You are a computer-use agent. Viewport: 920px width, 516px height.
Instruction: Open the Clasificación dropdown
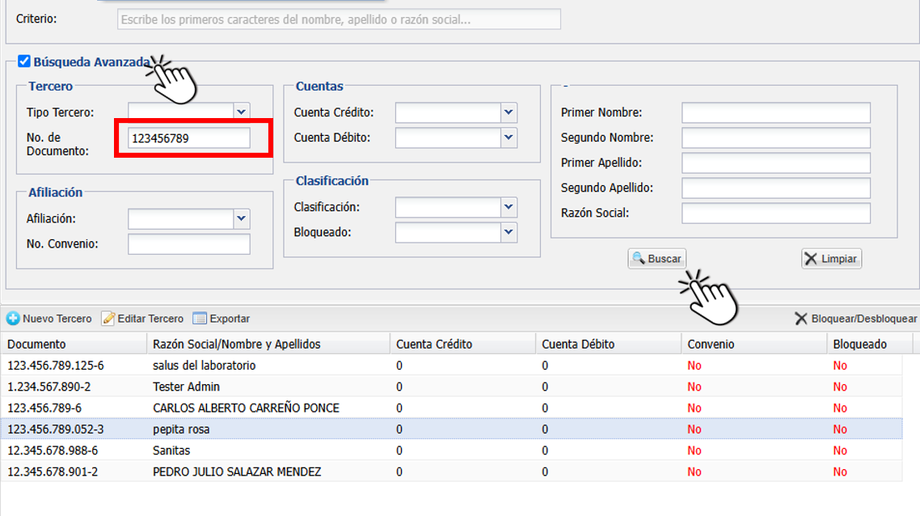tap(509, 207)
